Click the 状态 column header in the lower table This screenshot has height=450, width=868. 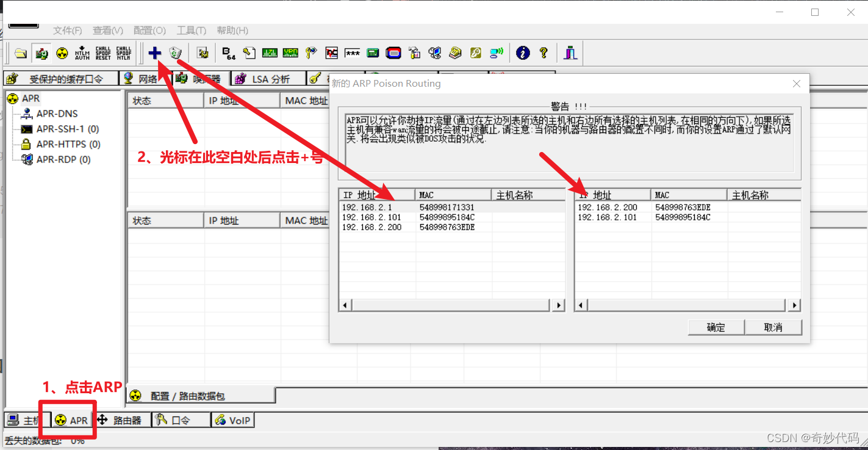click(x=165, y=220)
